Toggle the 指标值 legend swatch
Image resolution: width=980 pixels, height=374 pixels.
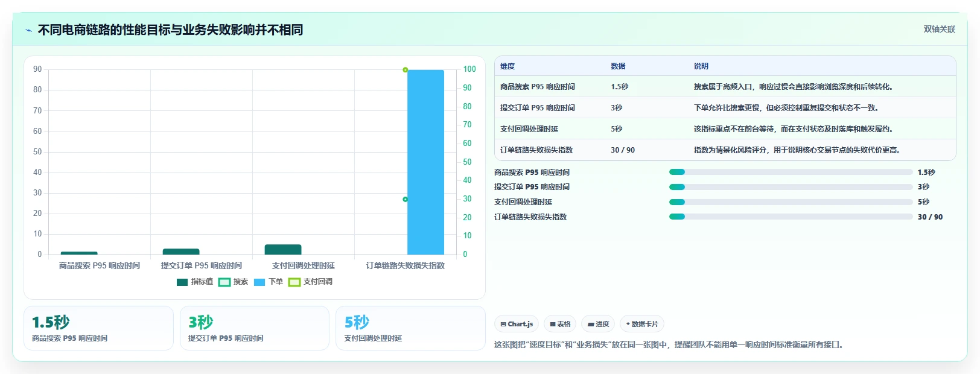tap(182, 282)
